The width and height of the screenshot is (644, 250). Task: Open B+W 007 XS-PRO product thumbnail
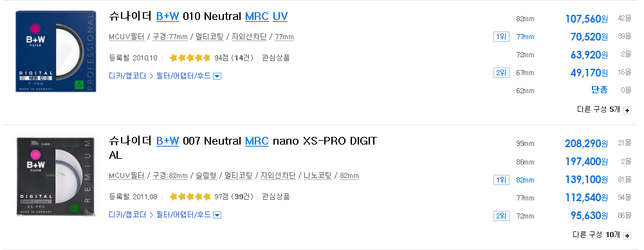[x=56, y=177]
